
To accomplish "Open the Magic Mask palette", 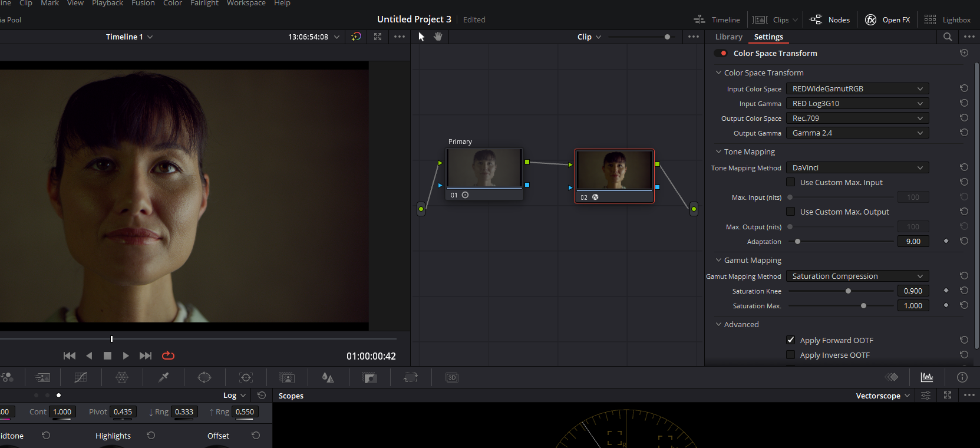I will [287, 377].
